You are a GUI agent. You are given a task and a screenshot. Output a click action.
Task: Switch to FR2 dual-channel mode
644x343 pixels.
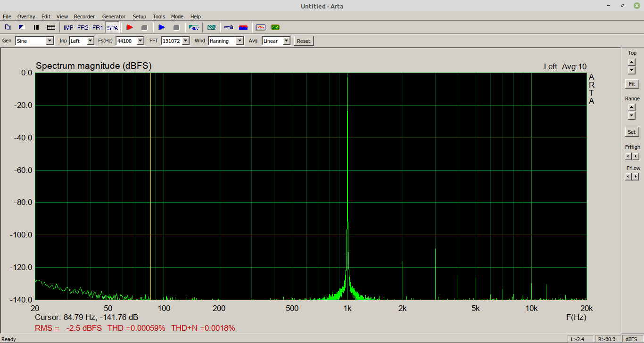click(83, 28)
